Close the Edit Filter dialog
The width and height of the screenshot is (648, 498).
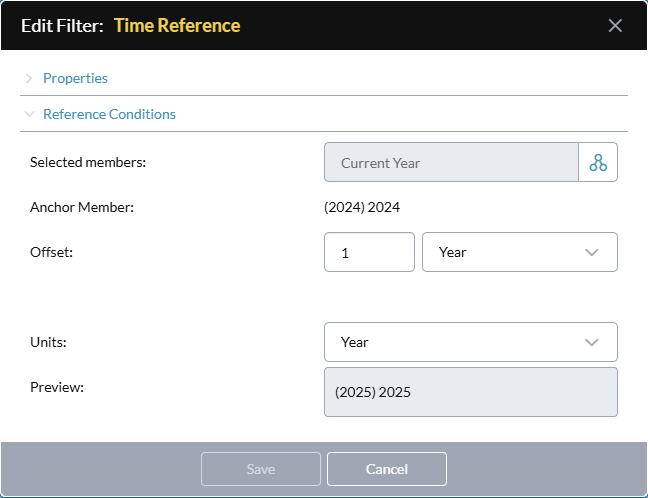(x=615, y=26)
